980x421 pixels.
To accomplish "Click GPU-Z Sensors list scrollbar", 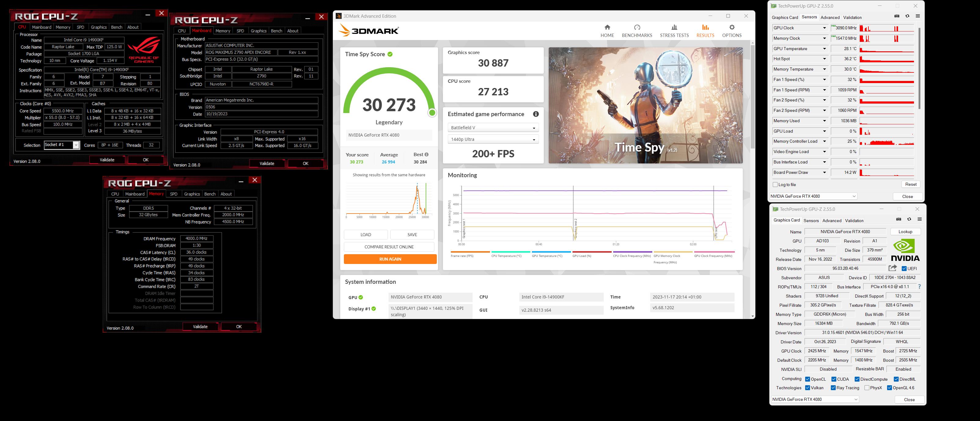I will coord(919,68).
